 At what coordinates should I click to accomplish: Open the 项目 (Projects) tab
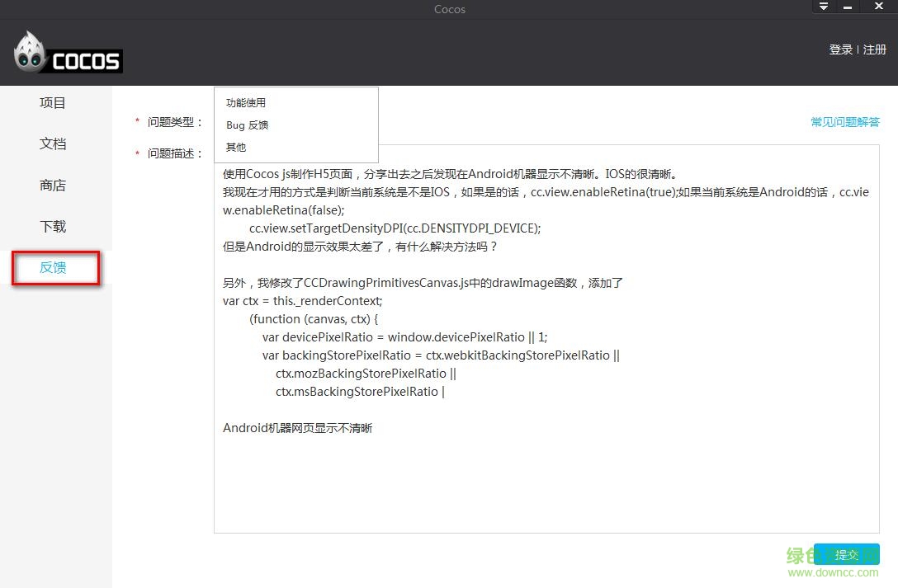coord(53,103)
